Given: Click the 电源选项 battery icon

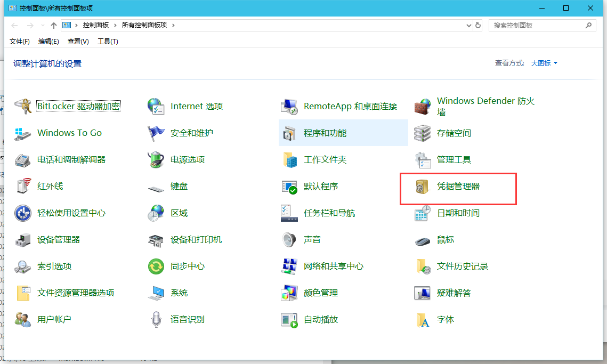Looking at the screenshot, I should (x=156, y=160).
